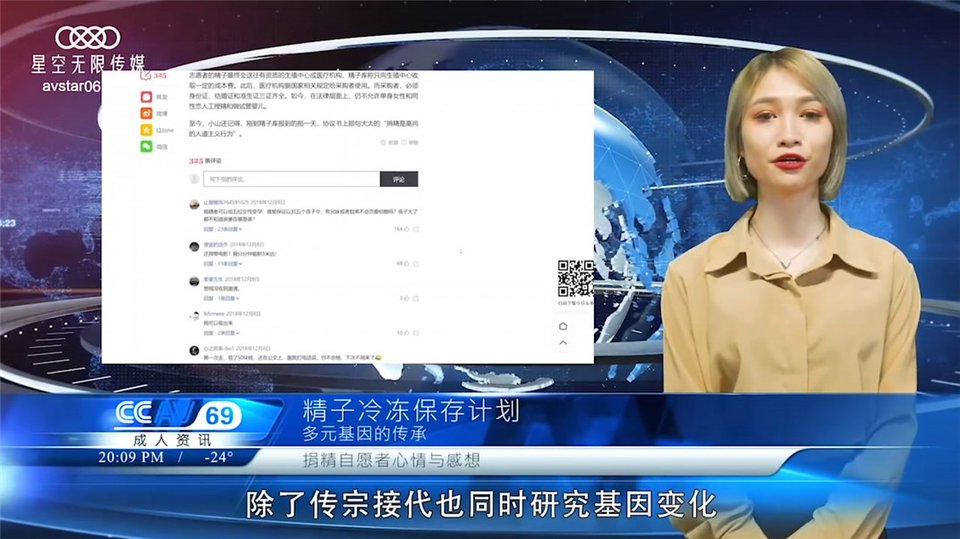Share via the green WeChat icon
This screenshot has height=539, width=960.
[x=147, y=147]
